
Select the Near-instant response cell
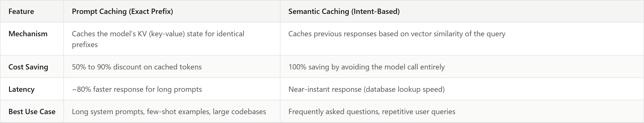[462, 89]
